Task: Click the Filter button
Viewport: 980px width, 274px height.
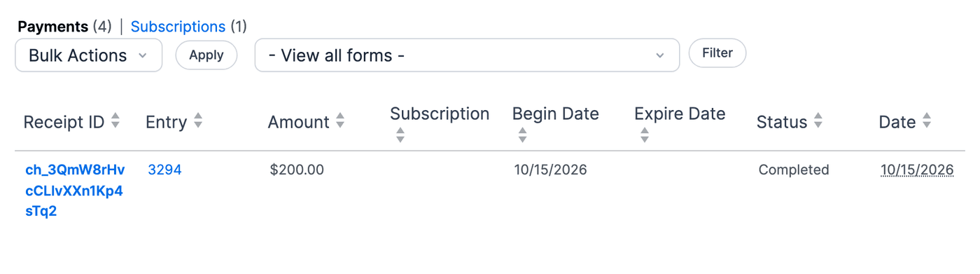Action: click(x=717, y=53)
